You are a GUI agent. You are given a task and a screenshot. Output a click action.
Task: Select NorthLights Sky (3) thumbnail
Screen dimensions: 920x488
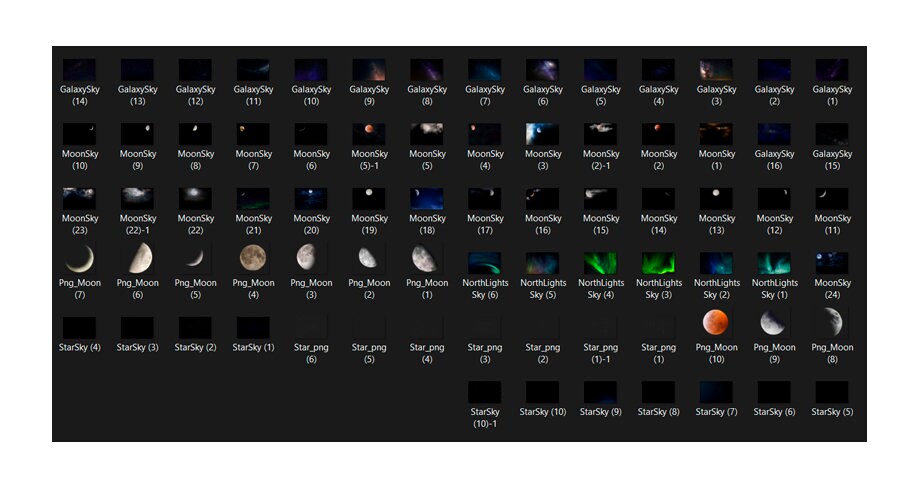click(658, 263)
